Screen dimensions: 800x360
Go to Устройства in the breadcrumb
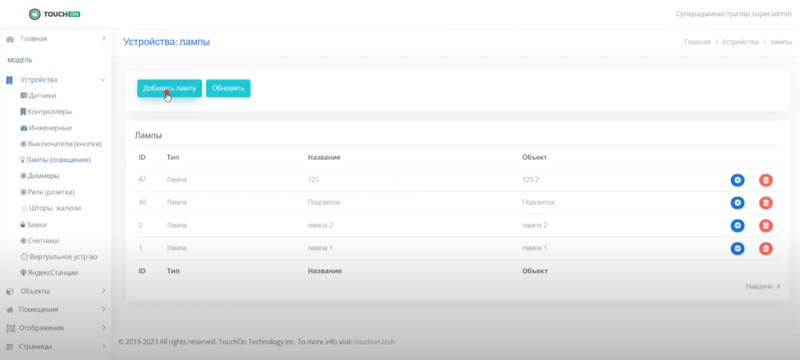click(x=740, y=42)
